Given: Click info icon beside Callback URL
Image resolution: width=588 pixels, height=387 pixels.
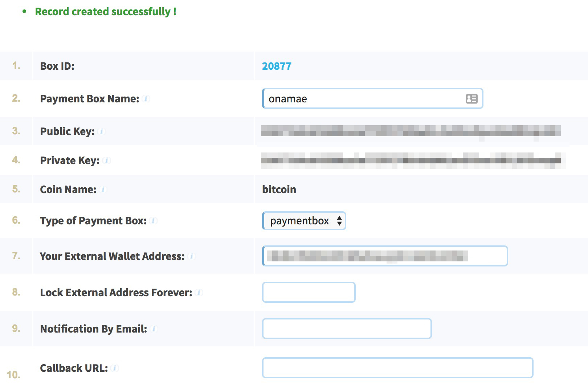Looking at the screenshot, I should 115,368.
